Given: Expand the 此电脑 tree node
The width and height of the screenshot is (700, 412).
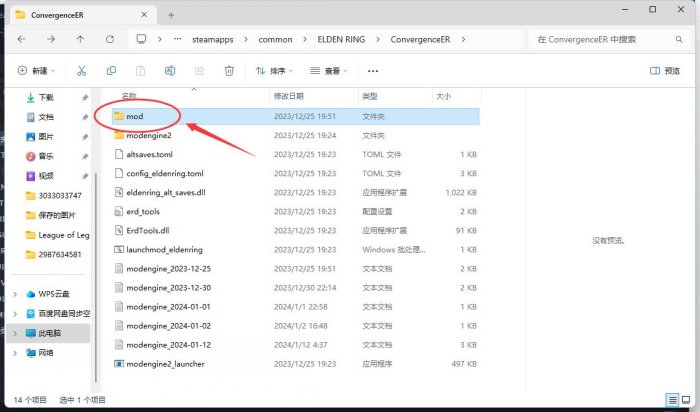Looking at the screenshot, I should [x=15, y=333].
